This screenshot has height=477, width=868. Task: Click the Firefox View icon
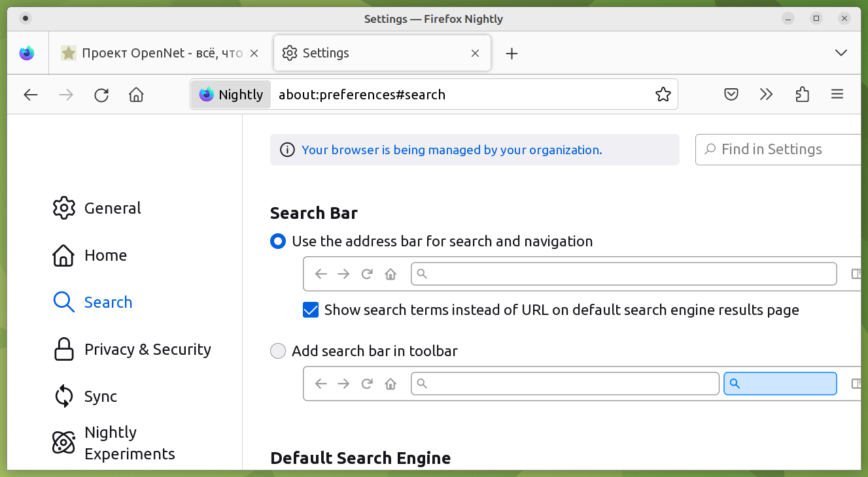pyautogui.click(x=27, y=53)
